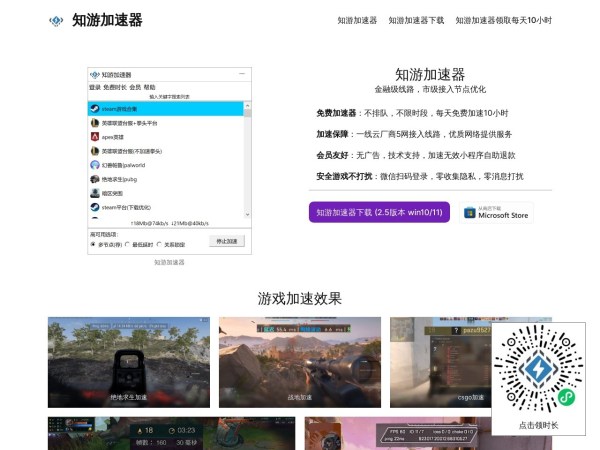Open the 知游加速器下载 navigation link

coord(416,20)
